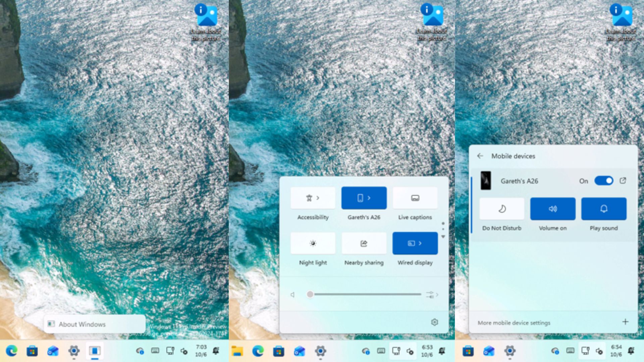Screen dimensions: 644x362
Task: Open Microsoft Store on the taskbar showing 7:03
Action: point(32,351)
